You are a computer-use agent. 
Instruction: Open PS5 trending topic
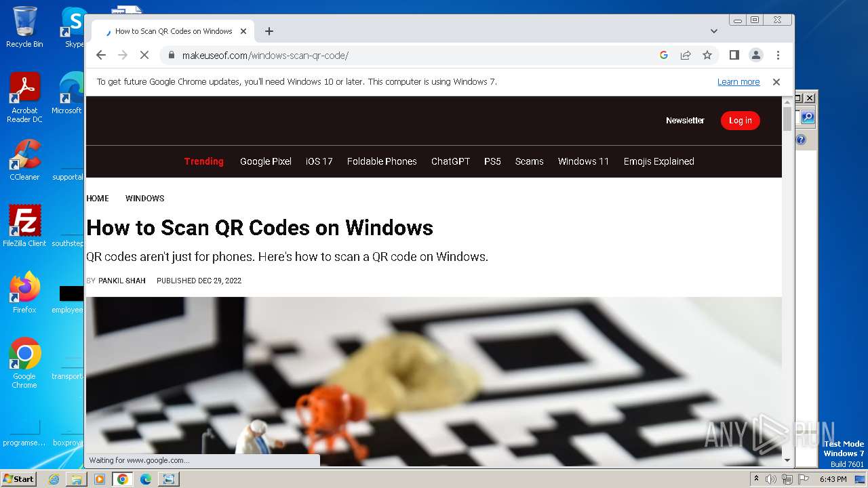(x=492, y=161)
